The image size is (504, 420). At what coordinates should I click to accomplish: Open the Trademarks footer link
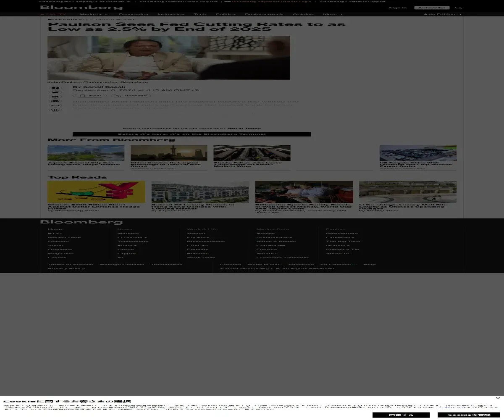coord(166,264)
